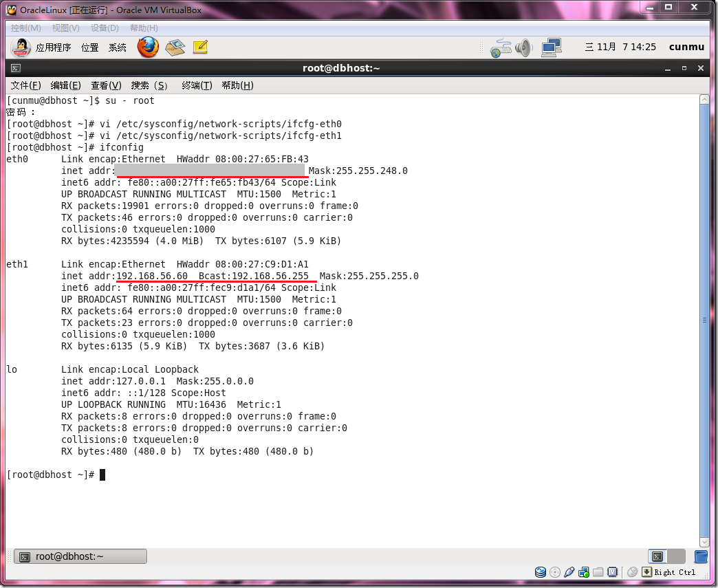Click the Mask:255.255.248.0 text

(x=358, y=171)
